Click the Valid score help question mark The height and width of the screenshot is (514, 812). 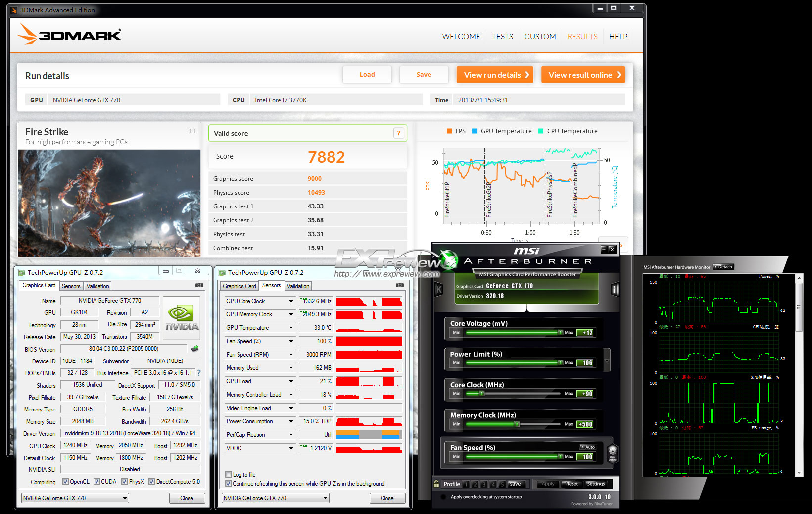[x=398, y=133]
